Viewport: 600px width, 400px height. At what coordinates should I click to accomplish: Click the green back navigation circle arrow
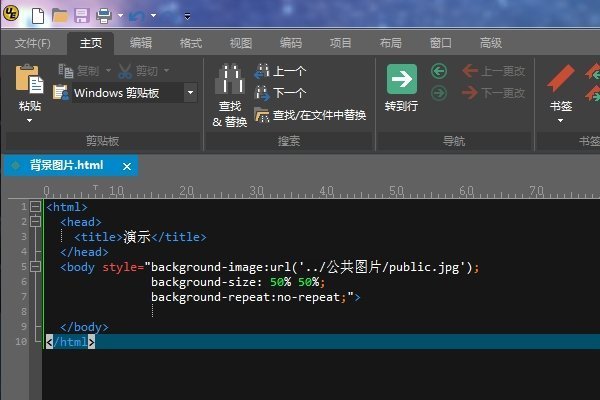click(x=439, y=71)
